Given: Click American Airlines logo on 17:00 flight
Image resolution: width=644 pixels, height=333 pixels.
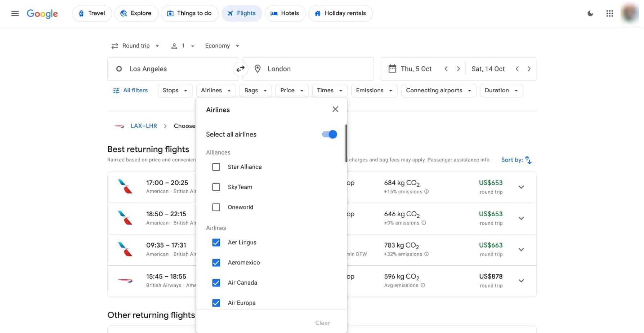Looking at the screenshot, I should (125, 187).
